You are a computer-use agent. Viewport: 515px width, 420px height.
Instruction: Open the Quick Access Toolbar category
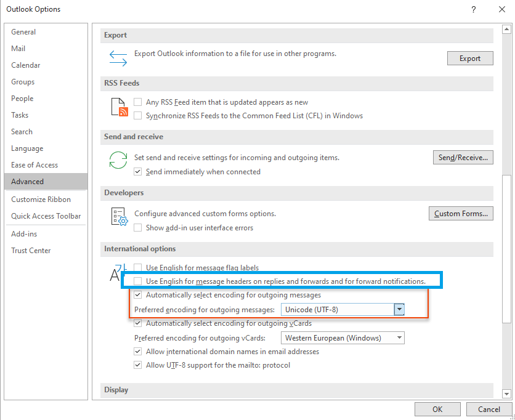click(x=46, y=216)
